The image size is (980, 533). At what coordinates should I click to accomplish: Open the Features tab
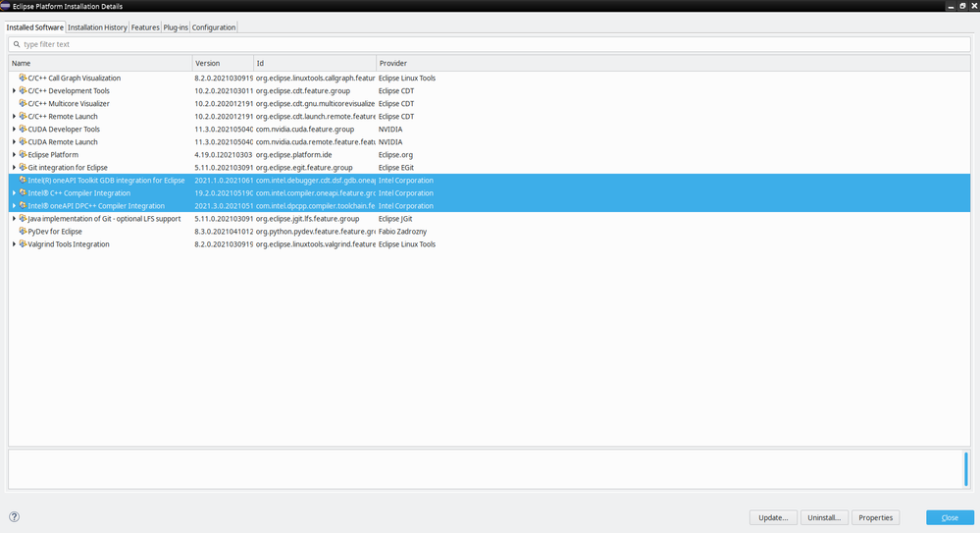(x=145, y=27)
